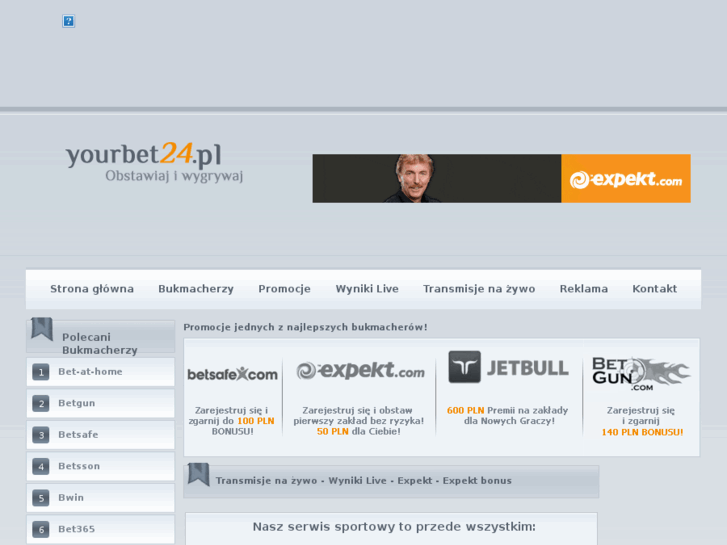Screen dimensions: 727x545
Task: Click the BetGun.com logo in promotions
Action: click(641, 373)
